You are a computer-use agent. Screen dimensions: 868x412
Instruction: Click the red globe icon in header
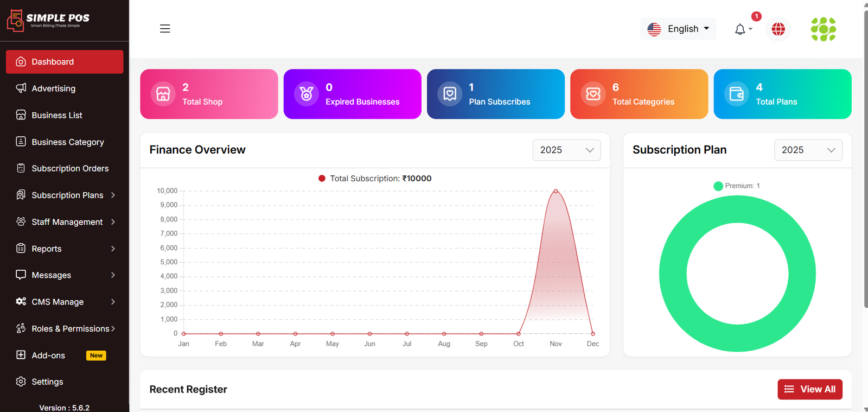(778, 29)
